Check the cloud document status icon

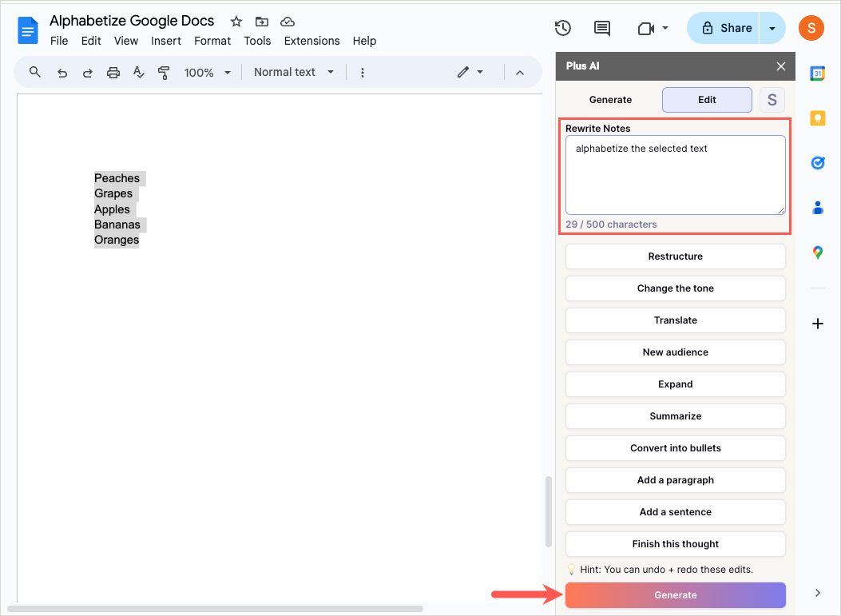(x=288, y=22)
